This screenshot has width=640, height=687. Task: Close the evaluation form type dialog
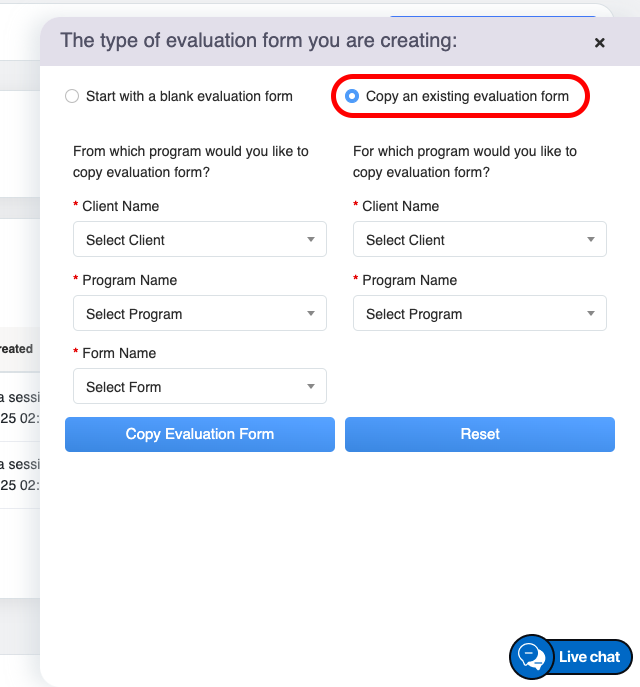[600, 43]
